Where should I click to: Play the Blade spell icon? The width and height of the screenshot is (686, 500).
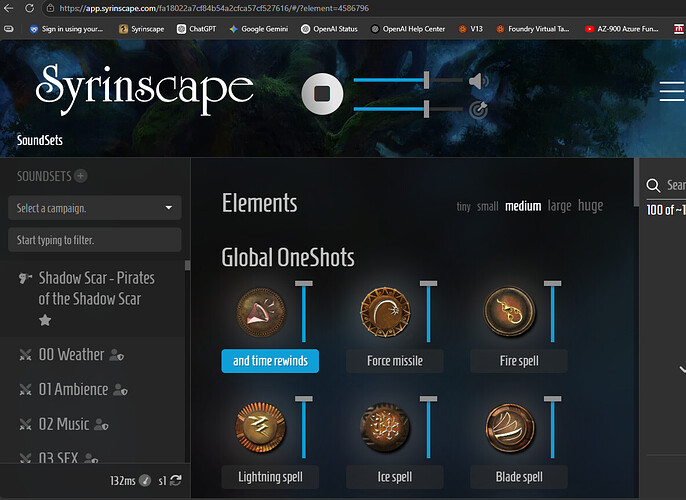pos(510,427)
